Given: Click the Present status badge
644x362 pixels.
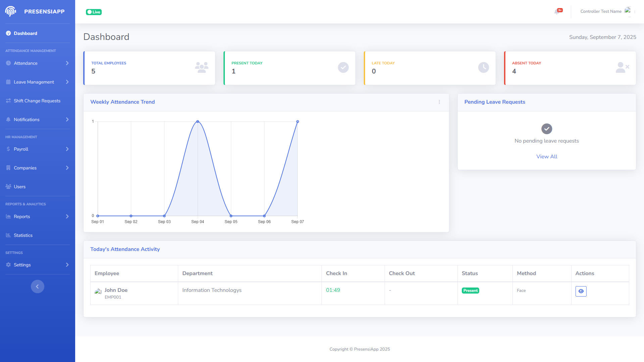Looking at the screenshot, I should 470,291.
